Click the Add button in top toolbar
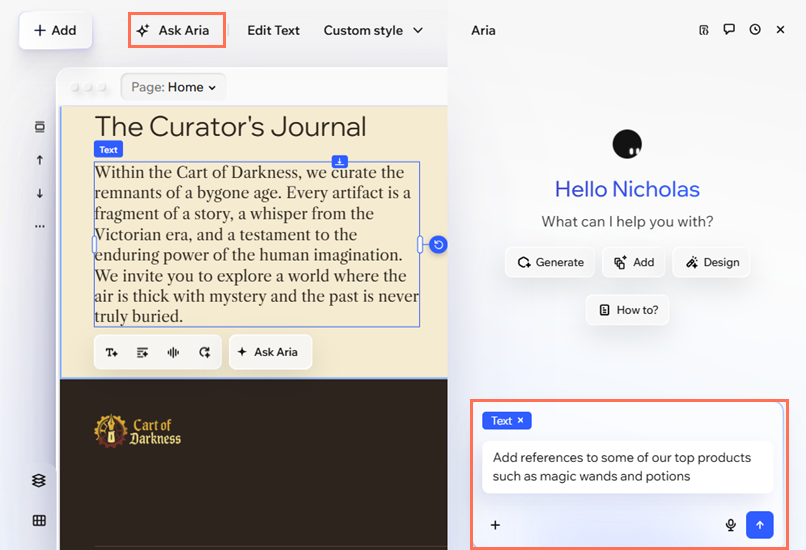The width and height of the screenshot is (806, 550). pos(56,31)
